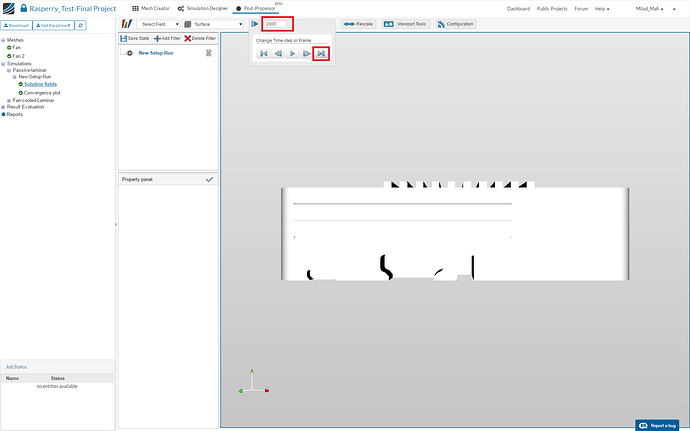Screen dimensions: 690x431
Task: Click the Get ParaView button
Action: click(x=53, y=26)
